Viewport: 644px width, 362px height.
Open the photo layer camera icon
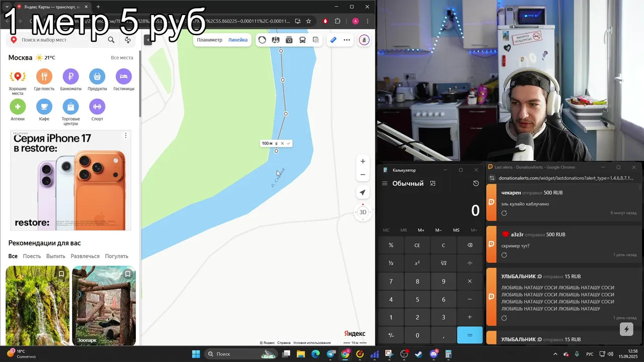pyautogui.click(x=289, y=40)
